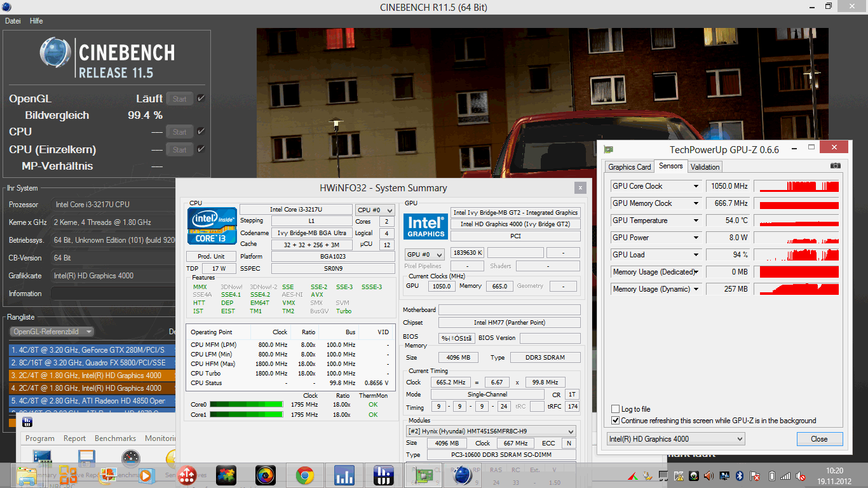Click the Information input field in CINEBENCH

(x=113, y=294)
